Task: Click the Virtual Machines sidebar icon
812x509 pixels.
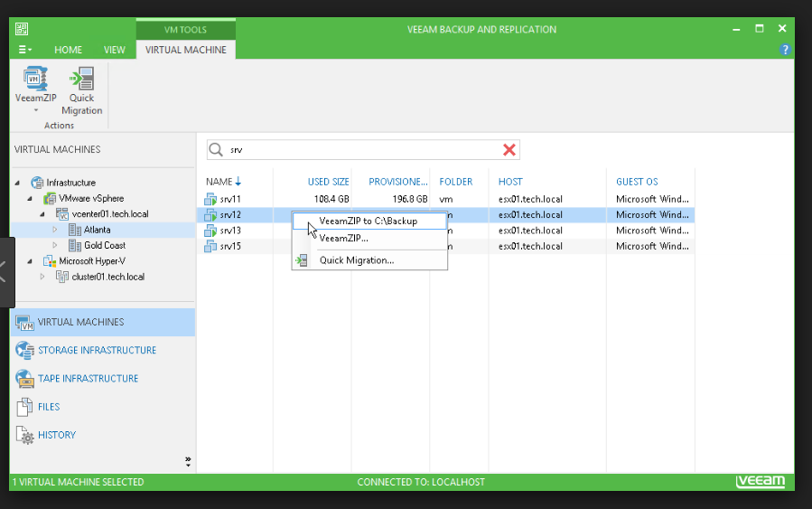Action: (x=25, y=323)
